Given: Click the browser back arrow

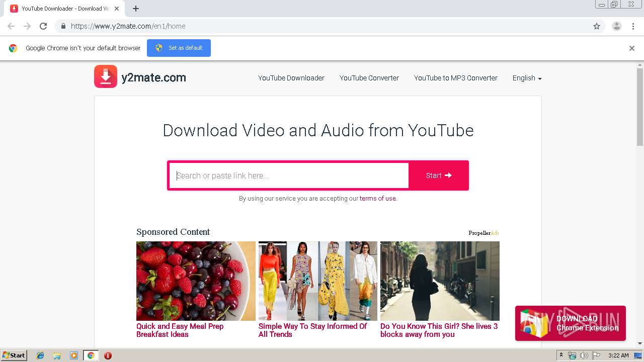Looking at the screenshot, I should pyautogui.click(x=11, y=26).
